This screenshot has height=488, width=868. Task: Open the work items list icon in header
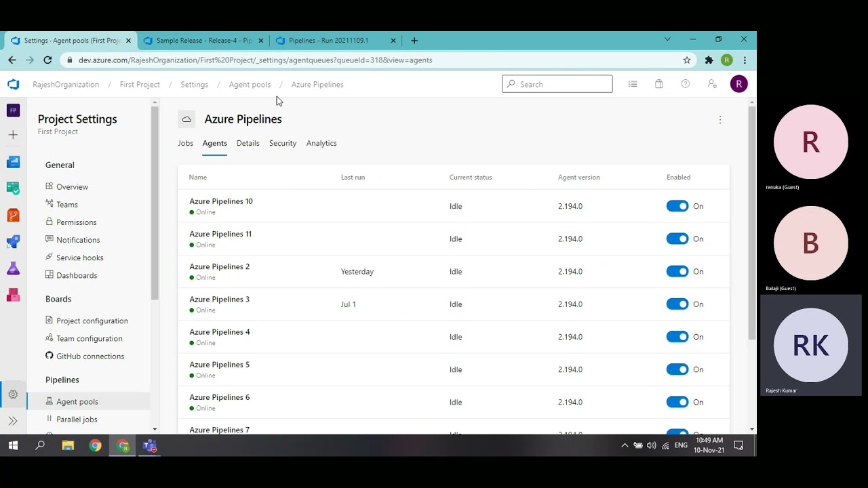click(633, 84)
